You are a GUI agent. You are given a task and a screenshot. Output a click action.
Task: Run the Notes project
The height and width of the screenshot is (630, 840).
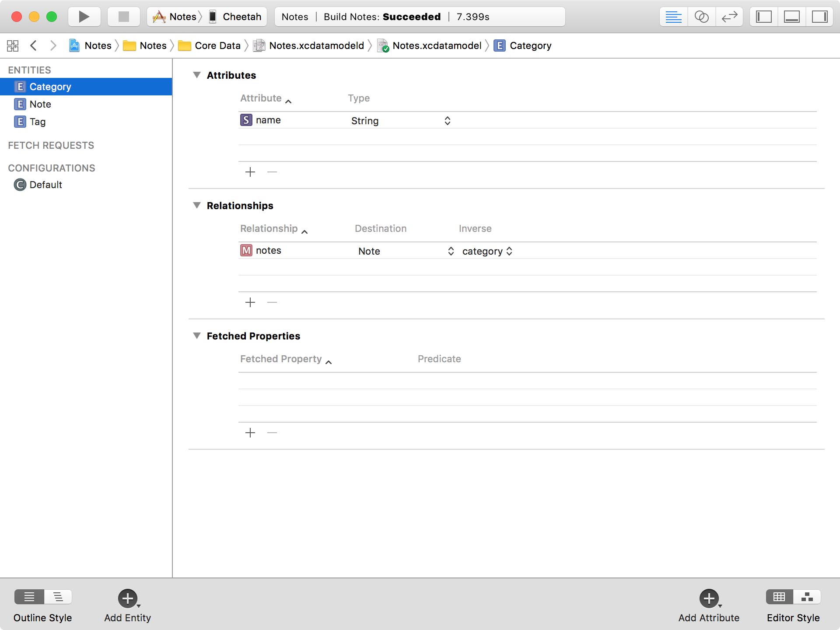click(x=84, y=17)
